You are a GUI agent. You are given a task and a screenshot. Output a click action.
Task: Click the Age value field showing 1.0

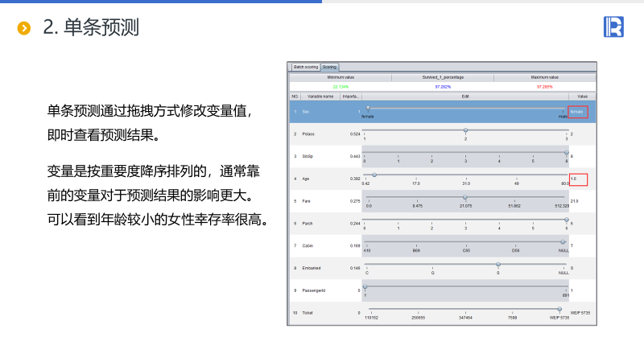tap(578, 179)
